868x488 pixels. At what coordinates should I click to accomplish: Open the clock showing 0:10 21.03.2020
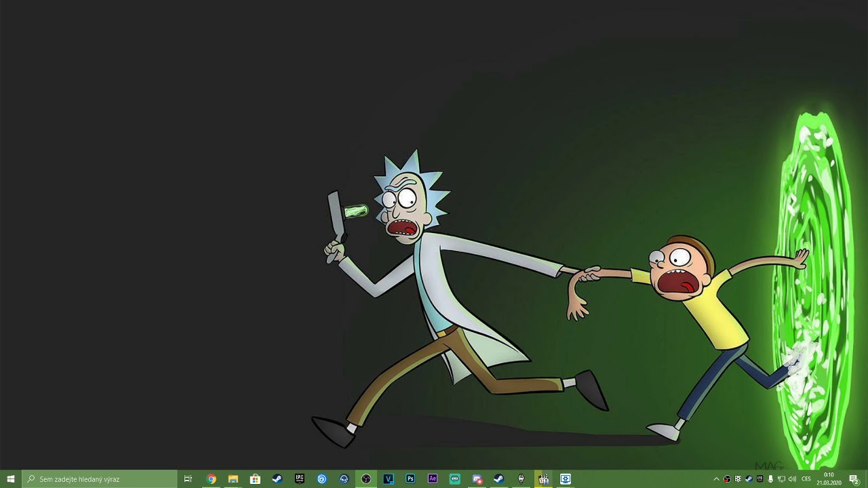coord(829,479)
